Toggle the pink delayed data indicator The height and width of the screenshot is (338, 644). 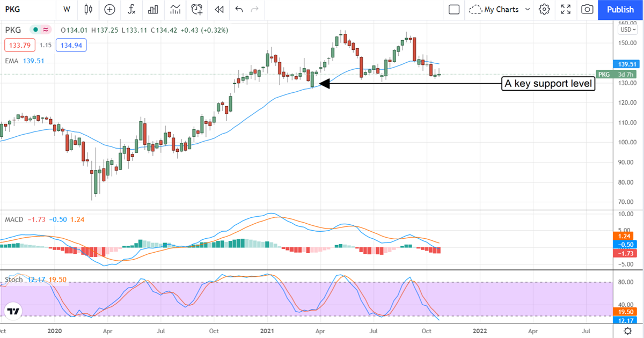click(46, 30)
